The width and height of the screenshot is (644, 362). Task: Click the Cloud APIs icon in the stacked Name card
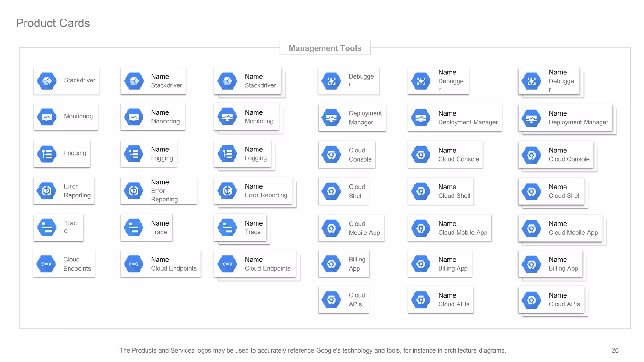coord(531,300)
